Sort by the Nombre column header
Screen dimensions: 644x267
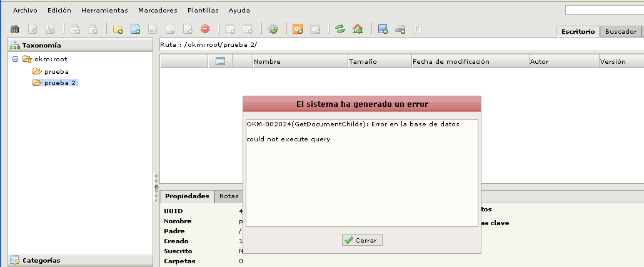(300, 62)
